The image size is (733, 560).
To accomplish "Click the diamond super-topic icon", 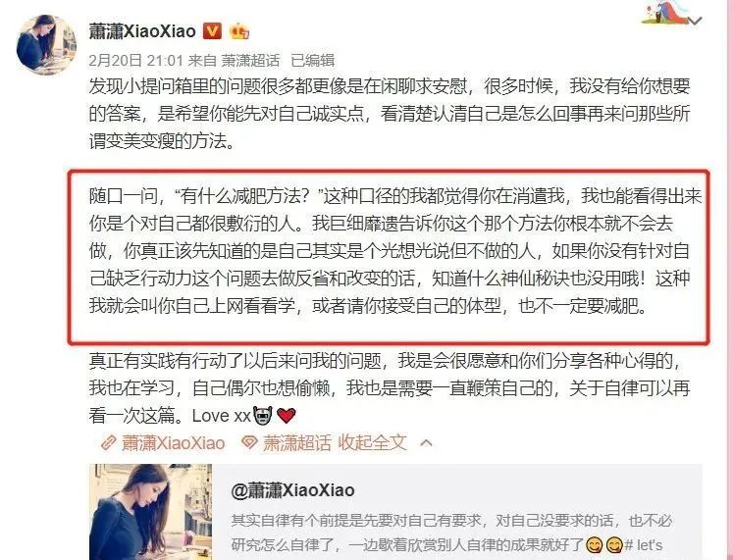I will coord(249,442).
